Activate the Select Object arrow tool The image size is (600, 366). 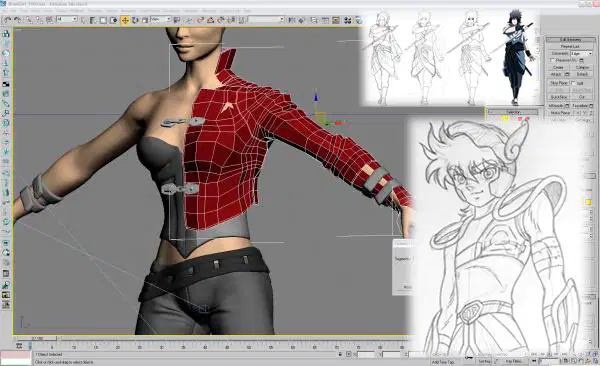[x=83, y=20]
